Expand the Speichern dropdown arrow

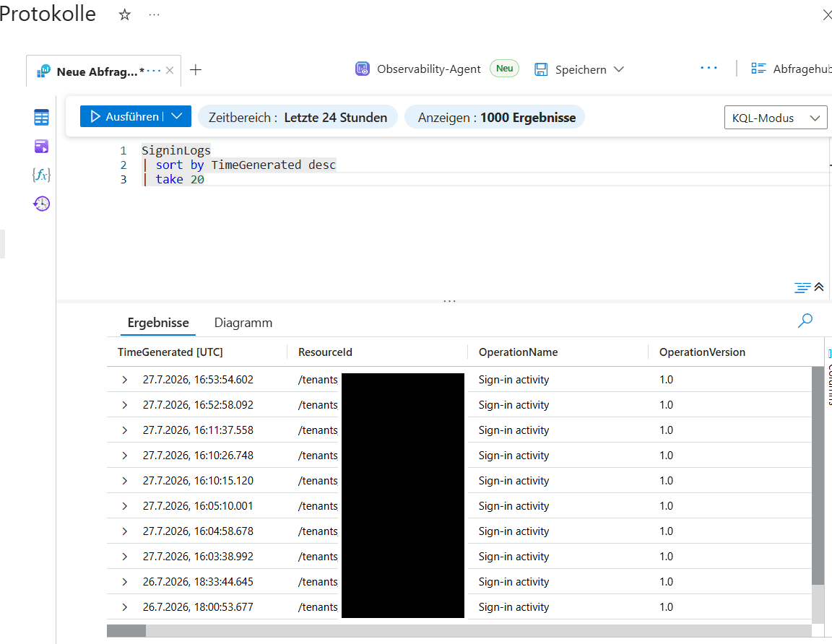tap(619, 69)
